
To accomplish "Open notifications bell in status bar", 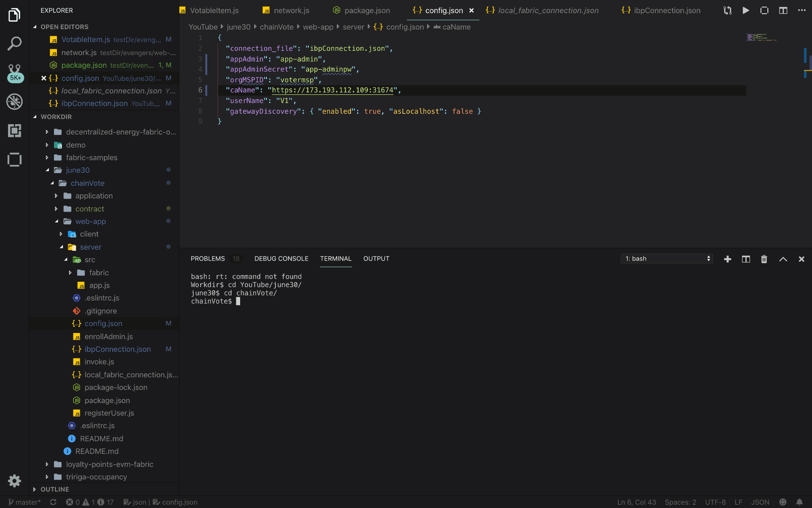I will (799, 502).
